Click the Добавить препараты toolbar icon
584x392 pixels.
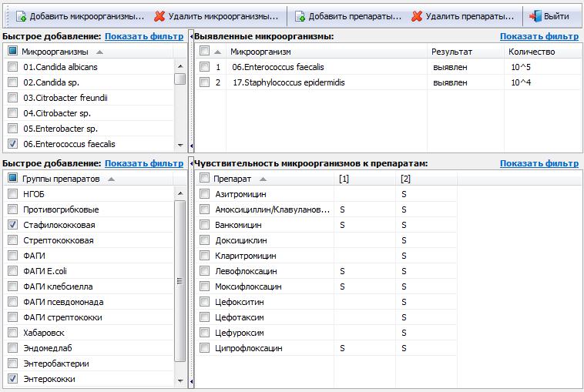300,15
